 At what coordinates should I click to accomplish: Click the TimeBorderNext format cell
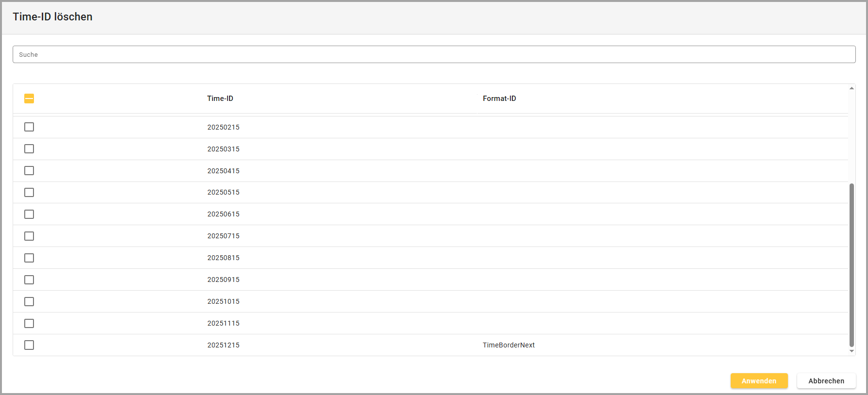point(508,345)
